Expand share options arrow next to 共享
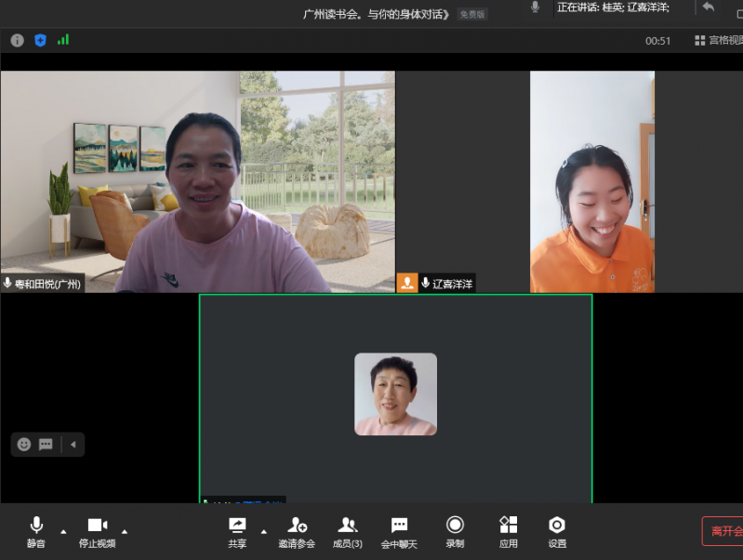 (x=264, y=531)
